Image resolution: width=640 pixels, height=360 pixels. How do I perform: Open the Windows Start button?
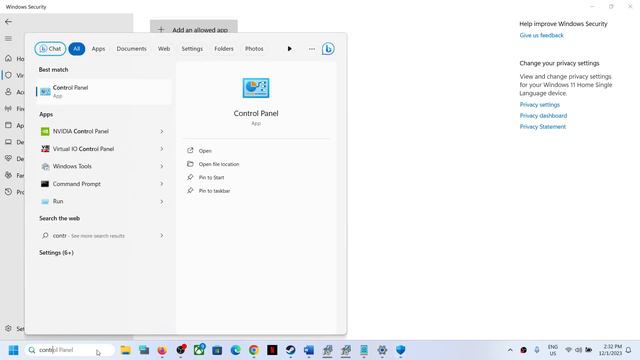coord(13,350)
